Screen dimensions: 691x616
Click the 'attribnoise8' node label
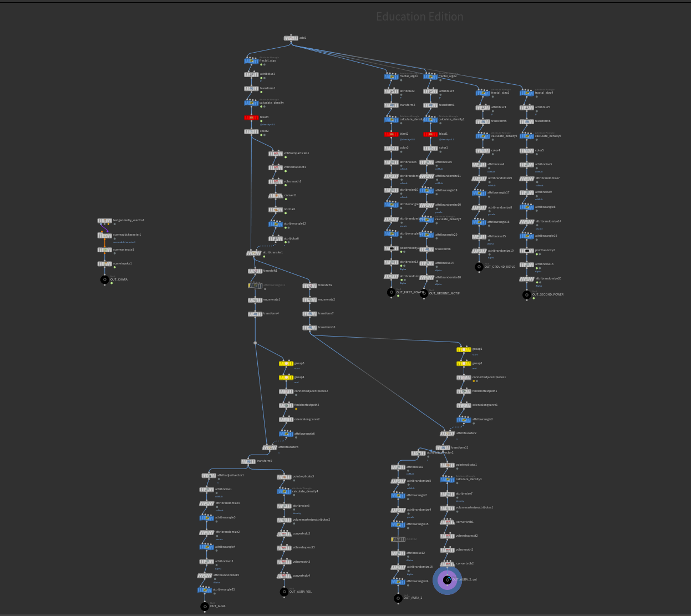pyautogui.click(x=301, y=506)
